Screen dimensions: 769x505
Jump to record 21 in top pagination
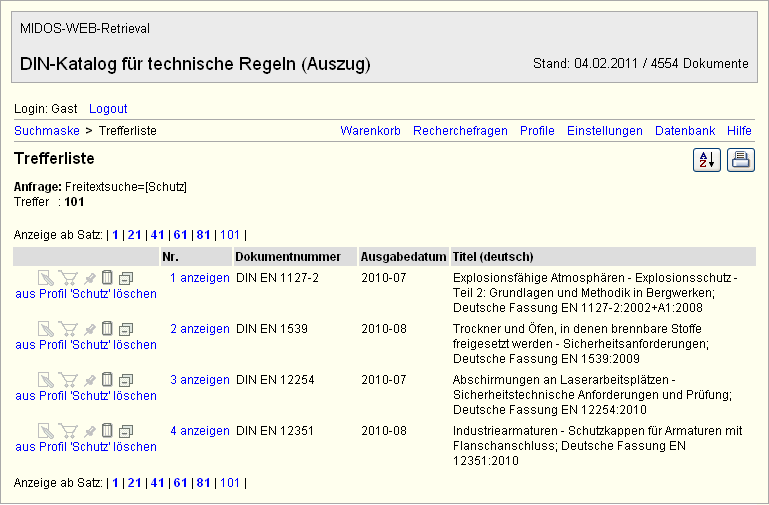134,234
